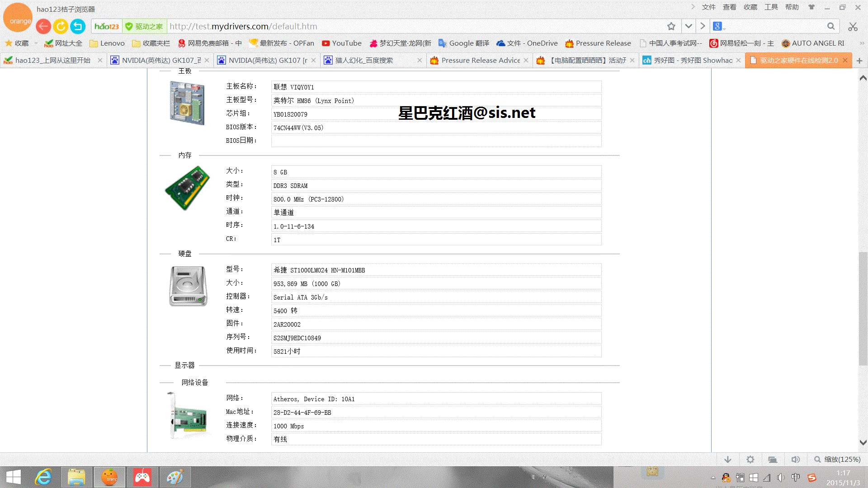
Task: Open the 收藏夹栏 bookmark folder
Action: 151,43
